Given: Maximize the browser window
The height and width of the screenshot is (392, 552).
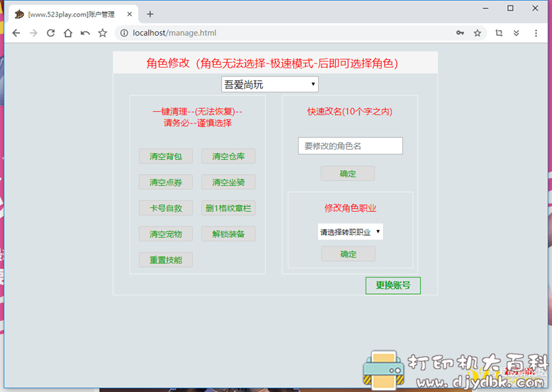Looking at the screenshot, I should point(510,8).
